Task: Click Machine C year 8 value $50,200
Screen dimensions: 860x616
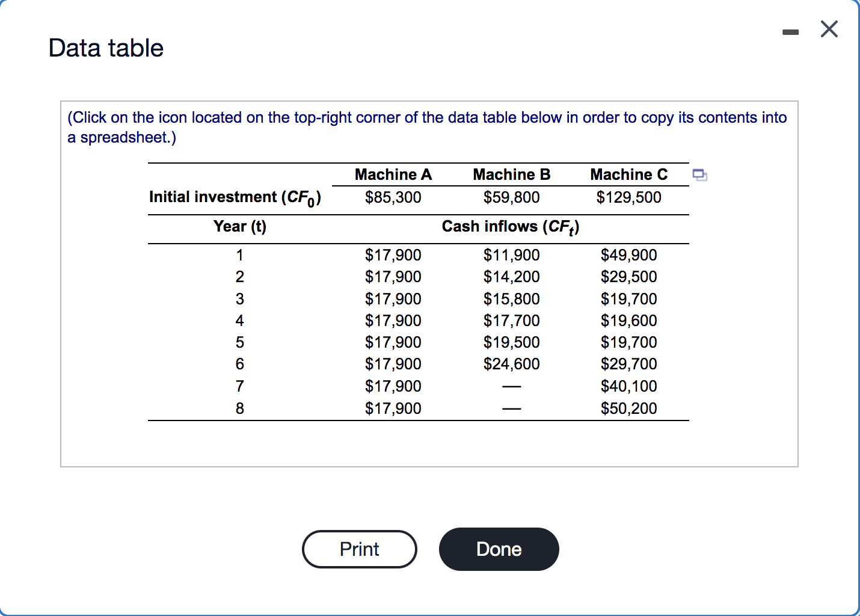Action: (x=629, y=408)
